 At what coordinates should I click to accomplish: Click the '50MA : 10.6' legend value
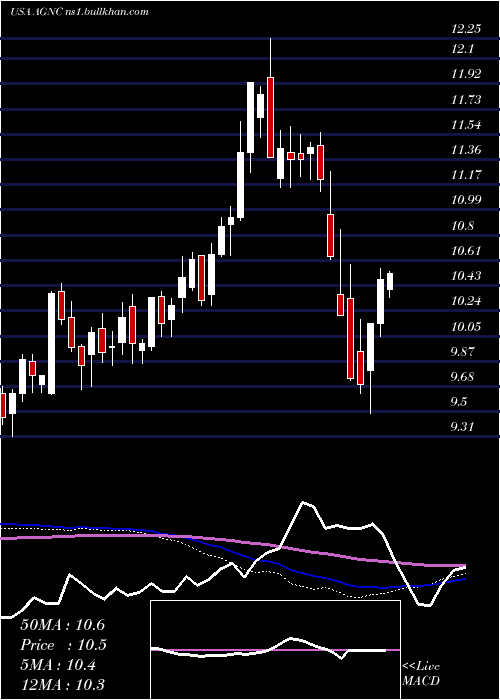point(62,625)
